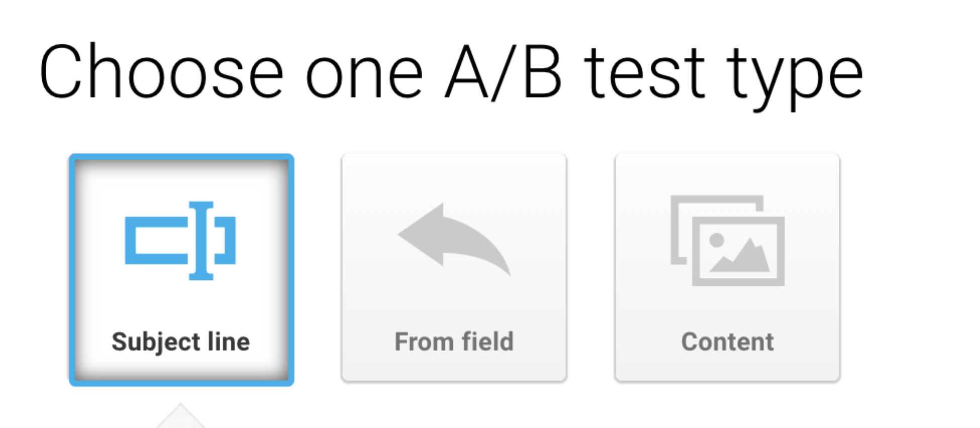Pick the Subject line A/B test option

[181, 270]
